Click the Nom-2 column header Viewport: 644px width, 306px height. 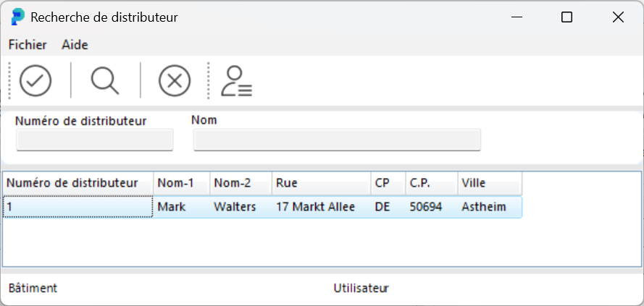coord(241,183)
